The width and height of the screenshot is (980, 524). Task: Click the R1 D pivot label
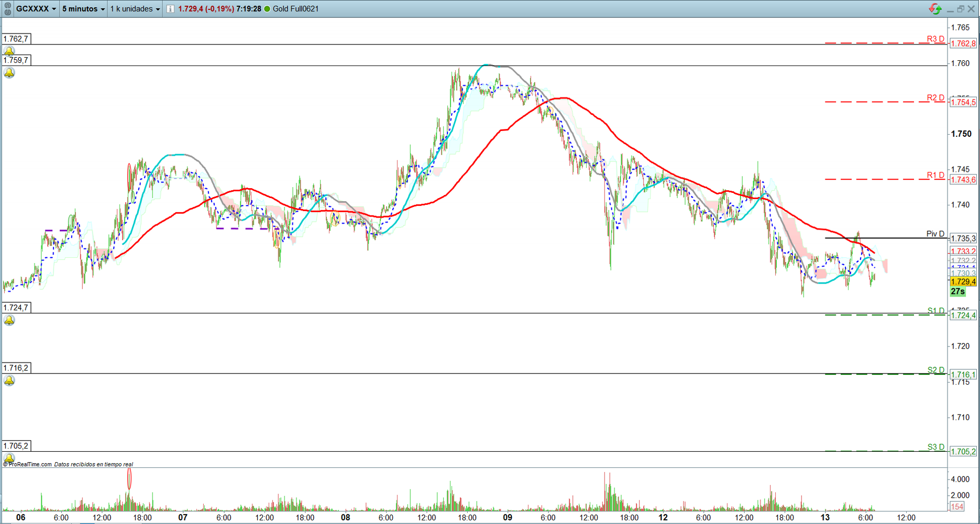[x=935, y=175]
